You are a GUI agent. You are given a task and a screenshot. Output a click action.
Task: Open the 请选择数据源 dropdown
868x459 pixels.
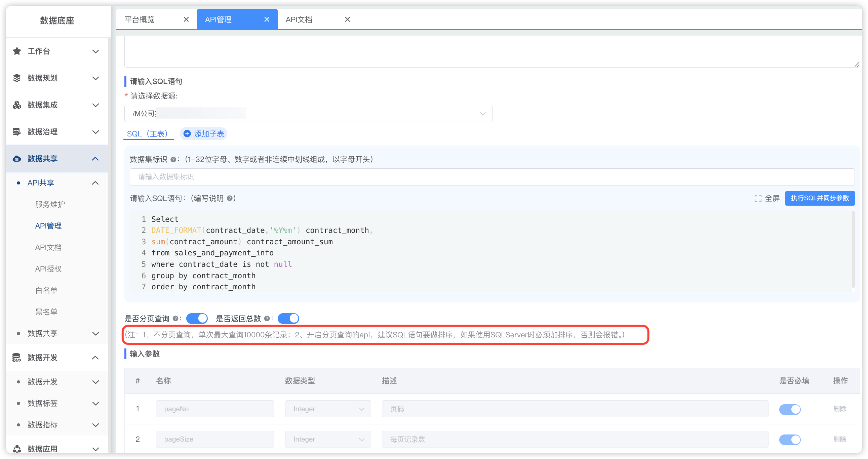(x=308, y=114)
